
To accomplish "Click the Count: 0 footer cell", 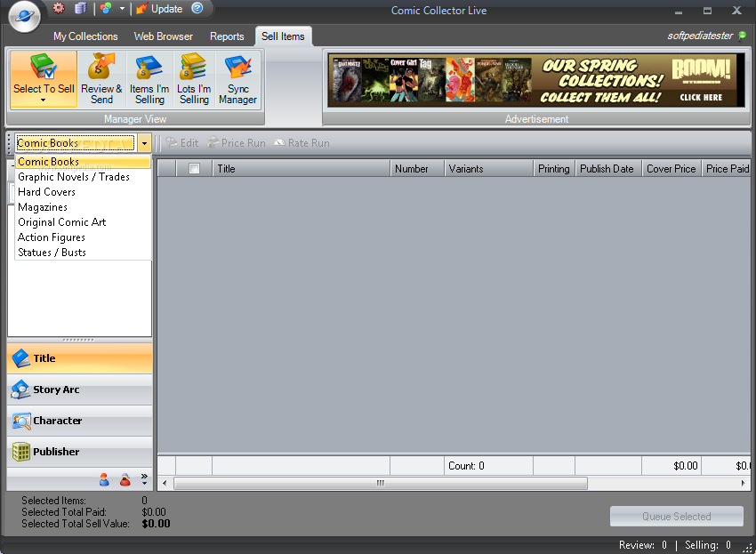I will [489, 466].
